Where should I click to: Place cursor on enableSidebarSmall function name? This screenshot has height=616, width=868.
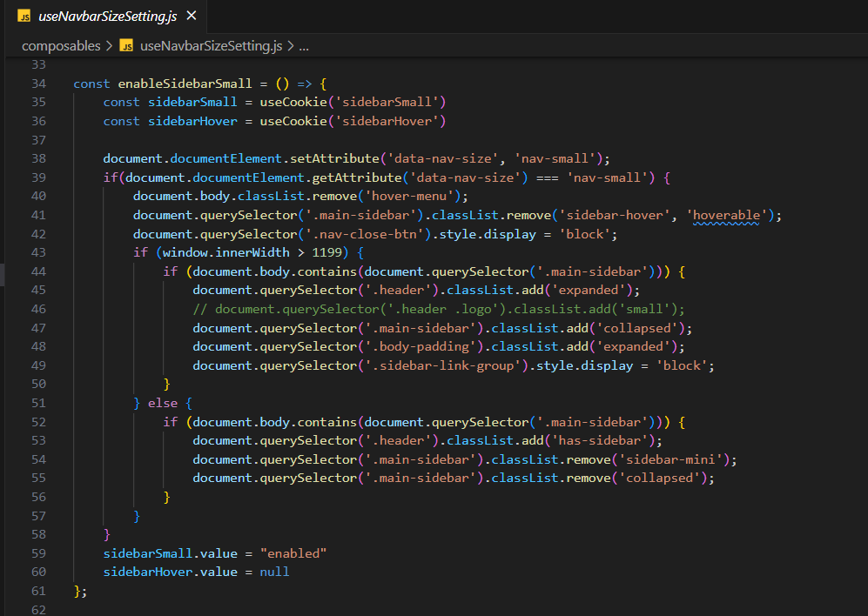(x=185, y=84)
